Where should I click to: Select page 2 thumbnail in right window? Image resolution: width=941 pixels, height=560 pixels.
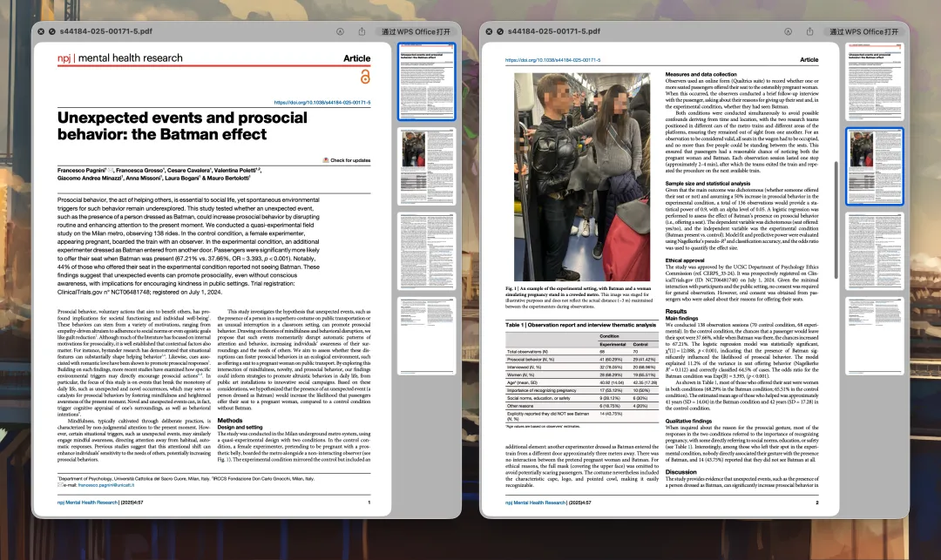[x=875, y=166]
